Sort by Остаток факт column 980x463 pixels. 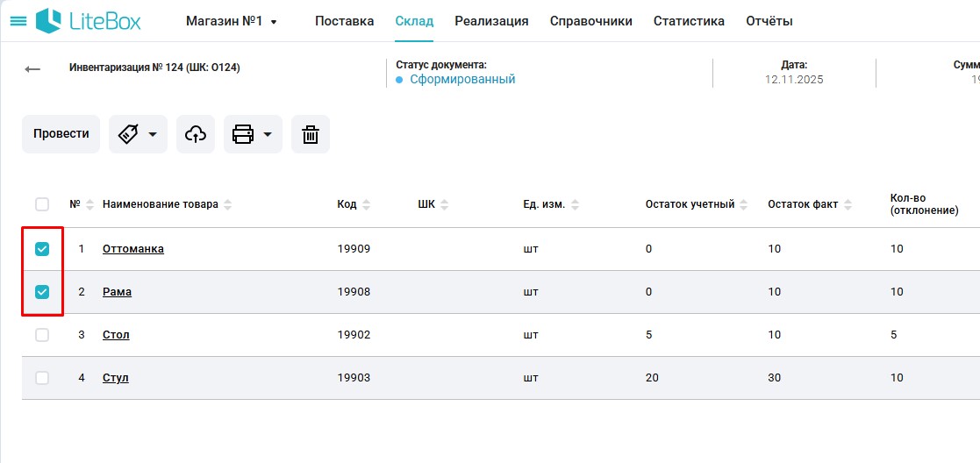tap(848, 204)
